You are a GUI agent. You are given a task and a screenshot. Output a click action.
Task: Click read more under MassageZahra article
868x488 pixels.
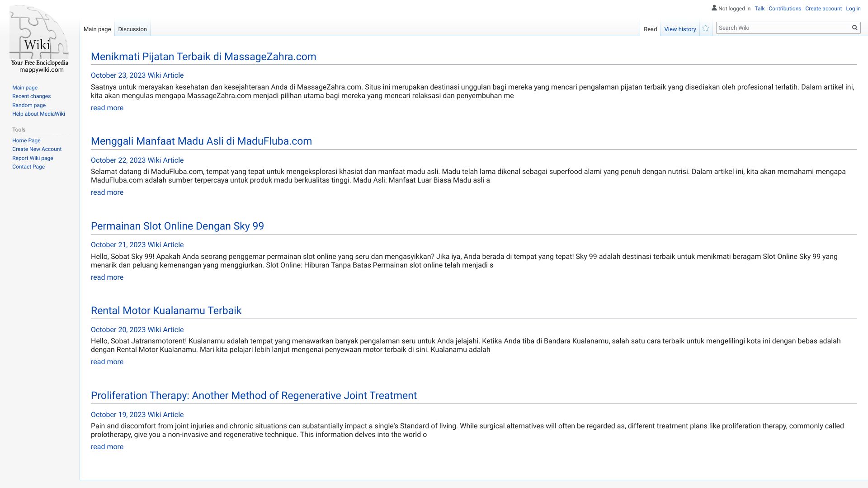click(x=107, y=108)
